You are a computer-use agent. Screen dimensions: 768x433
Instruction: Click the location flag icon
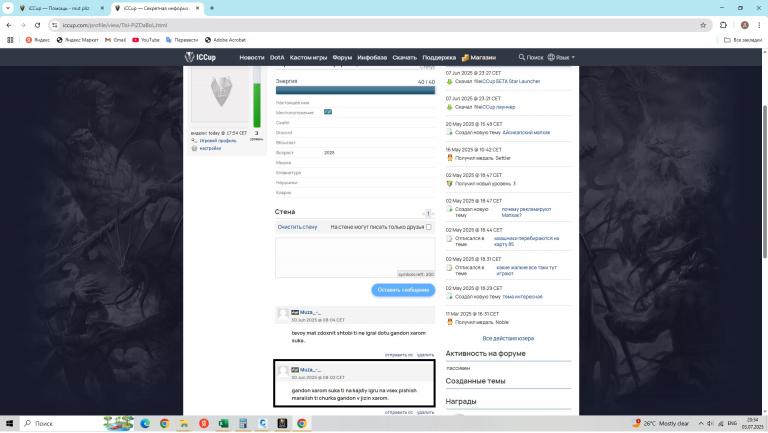point(328,112)
